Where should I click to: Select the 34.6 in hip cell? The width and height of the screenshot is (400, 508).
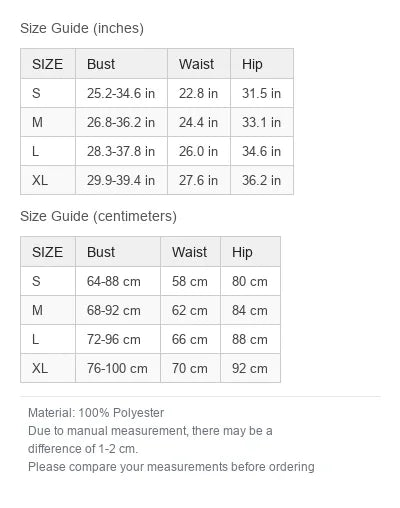[x=262, y=151]
